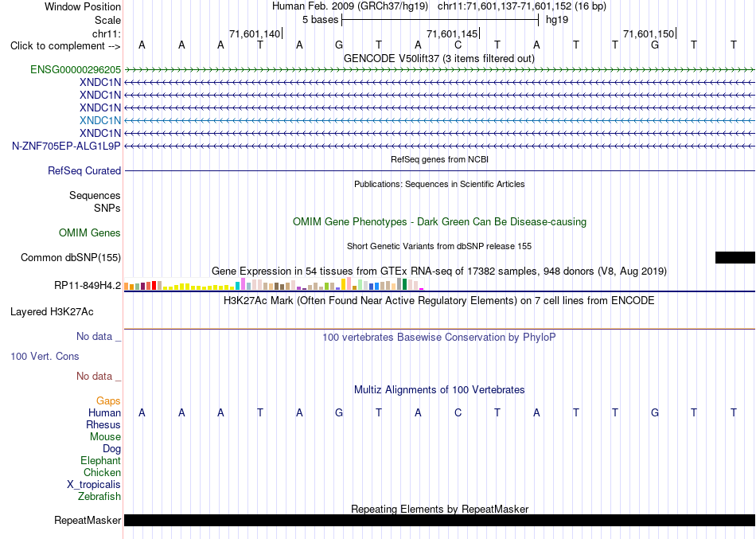This screenshot has width=756, height=539.
Task: Click the Zebrafish species label
Action: click(99, 496)
